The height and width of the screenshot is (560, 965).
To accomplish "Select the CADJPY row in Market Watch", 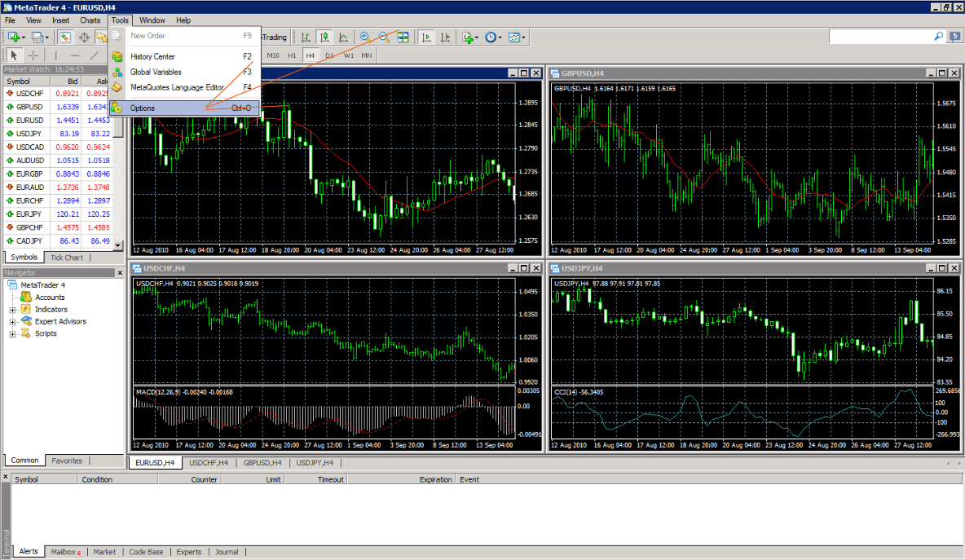I will (x=59, y=241).
